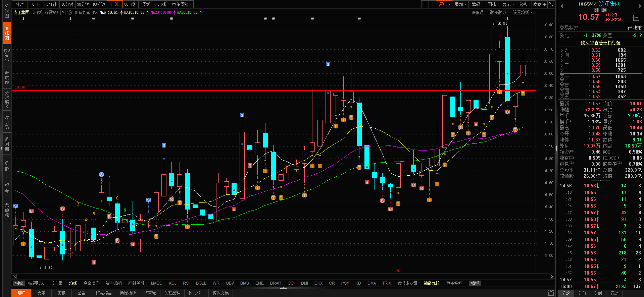Select K线图 in left sidebar
This screenshot has width=644, height=297.
tap(7, 33)
